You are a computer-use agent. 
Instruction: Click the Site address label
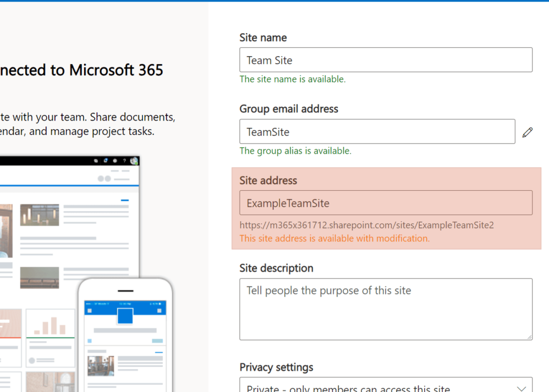click(x=268, y=180)
